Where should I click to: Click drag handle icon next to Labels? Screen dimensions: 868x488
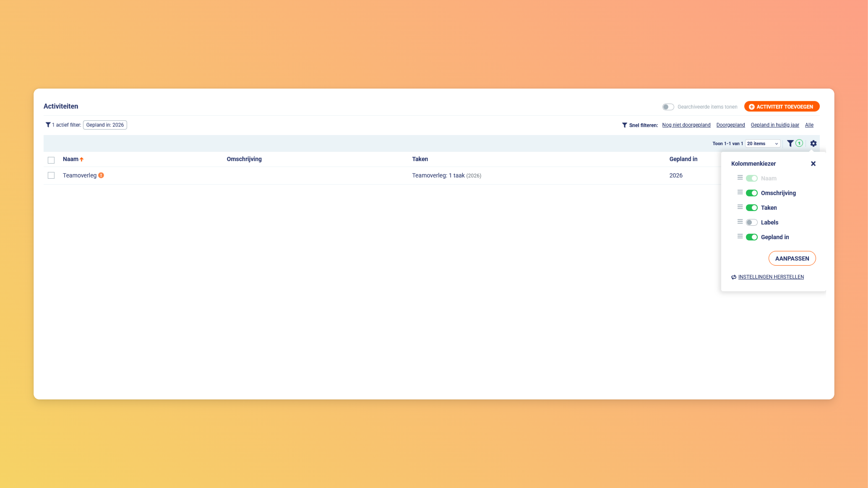(740, 222)
